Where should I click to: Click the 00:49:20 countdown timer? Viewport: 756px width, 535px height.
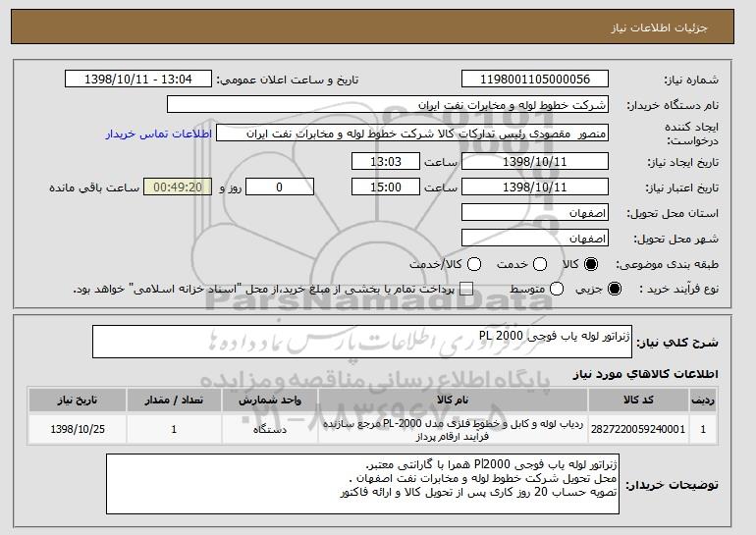pos(178,187)
